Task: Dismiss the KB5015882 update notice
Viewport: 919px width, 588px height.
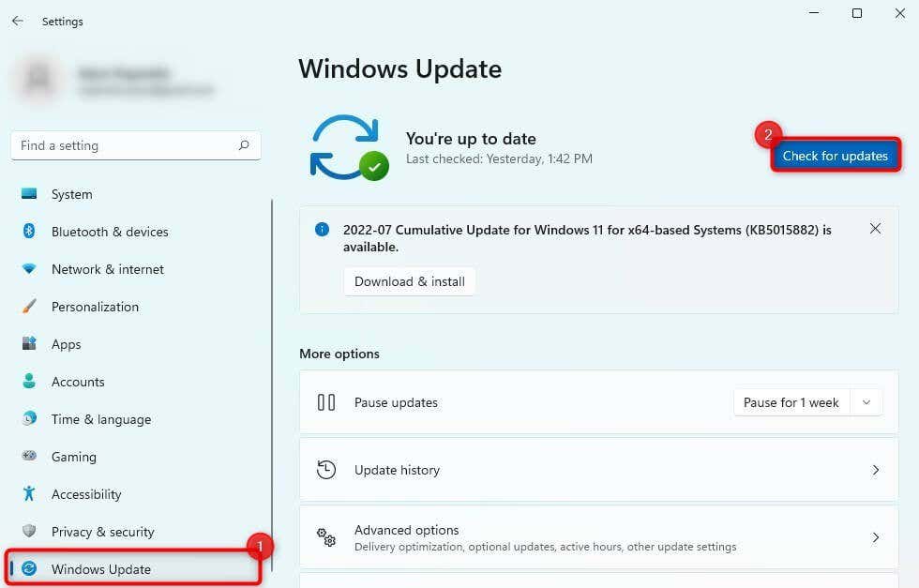Action: click(x=875, y=229)
